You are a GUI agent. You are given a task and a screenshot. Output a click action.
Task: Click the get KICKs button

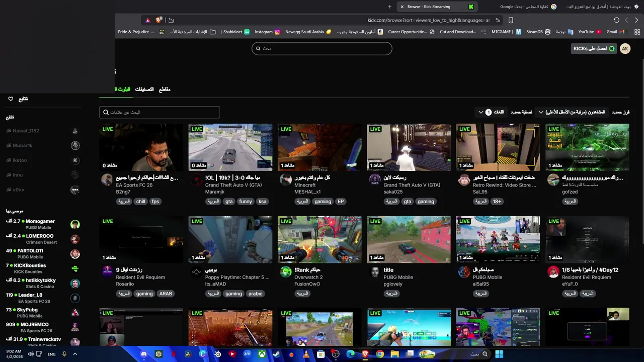[x=594, y=49]
